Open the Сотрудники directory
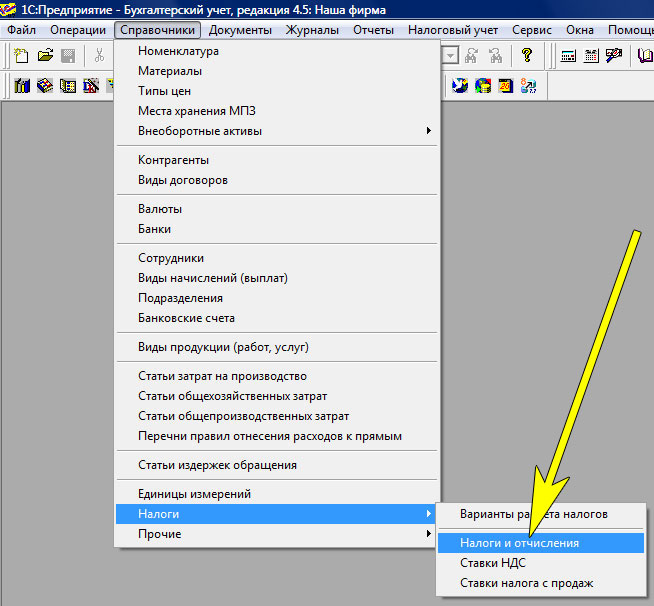The width and height of the screenshot is (654, 606). (277, 258)
